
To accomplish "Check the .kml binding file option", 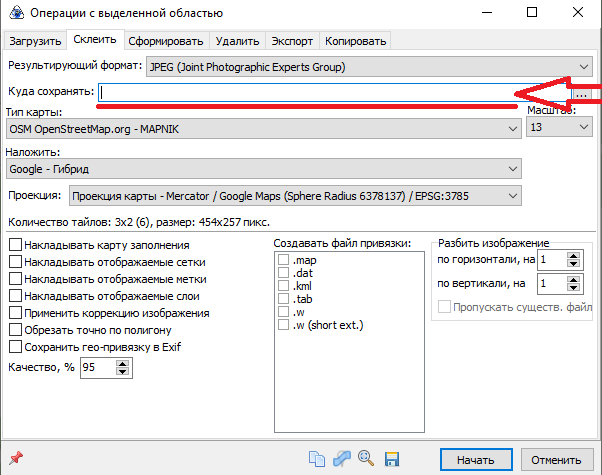I will [x=284, y=286].
